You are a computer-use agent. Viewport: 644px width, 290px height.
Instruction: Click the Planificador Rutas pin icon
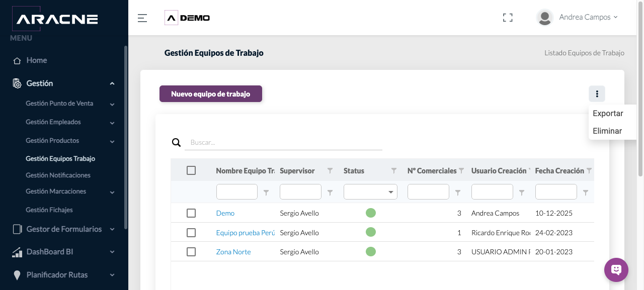pos(17,275)
